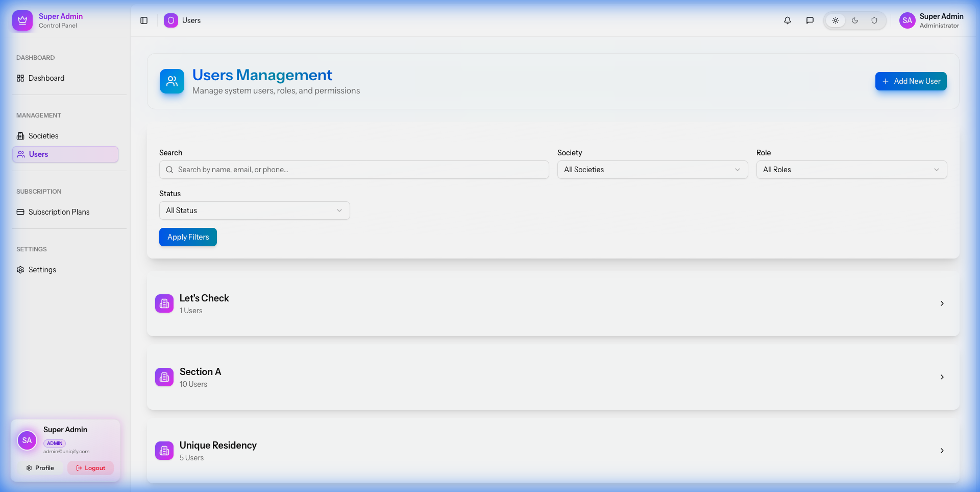Click the Super Admin Control Panel title

coord(61,20)
